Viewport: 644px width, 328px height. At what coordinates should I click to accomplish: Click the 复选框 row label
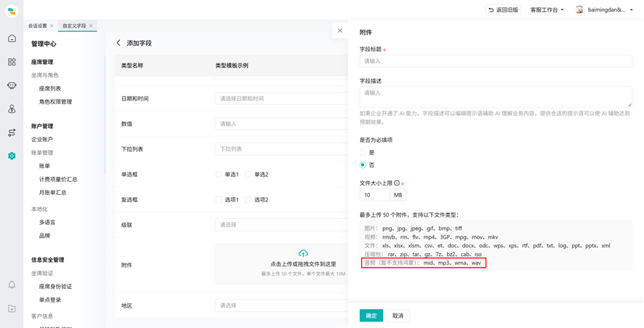(x=129, y=200)
